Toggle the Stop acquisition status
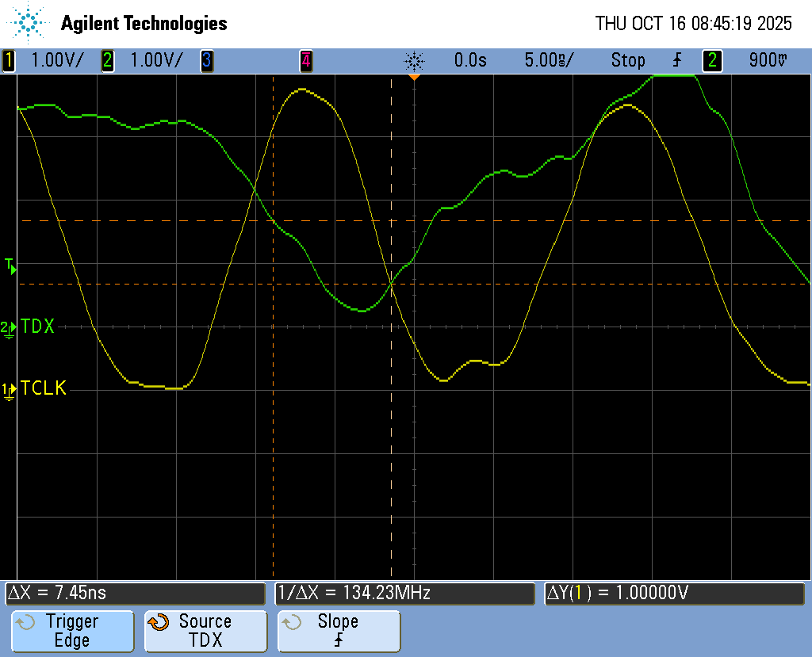812x657 pixels. [628, 60]
